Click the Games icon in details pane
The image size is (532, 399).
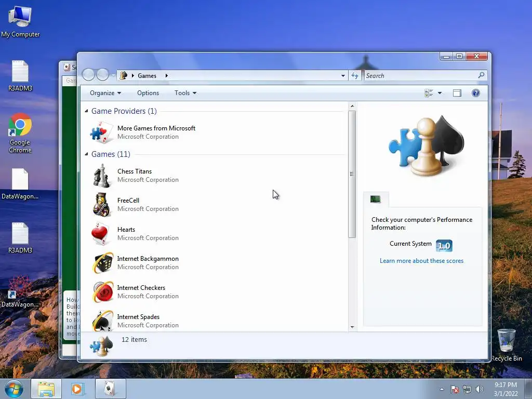[101, 345]
